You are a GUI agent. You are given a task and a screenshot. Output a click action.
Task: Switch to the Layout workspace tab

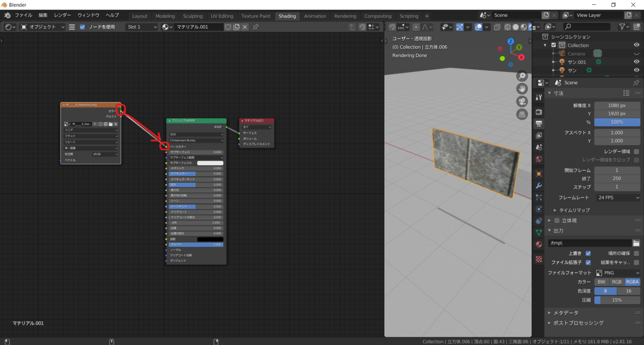140,16
